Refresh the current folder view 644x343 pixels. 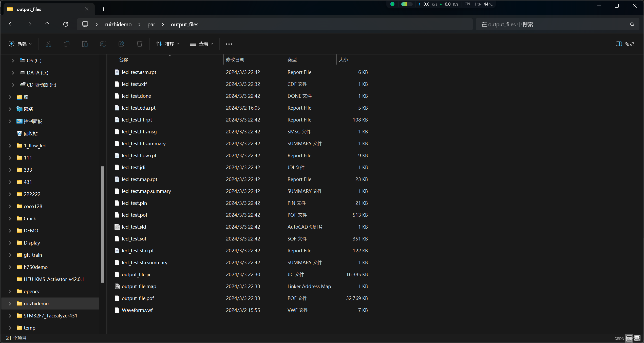pos(66,24)
